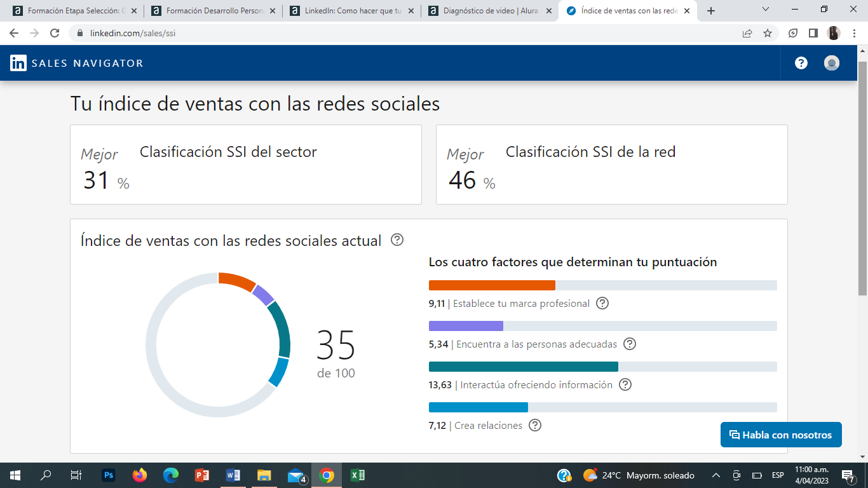
Task: Open the browser extensions icon
Action: (793, 33)
